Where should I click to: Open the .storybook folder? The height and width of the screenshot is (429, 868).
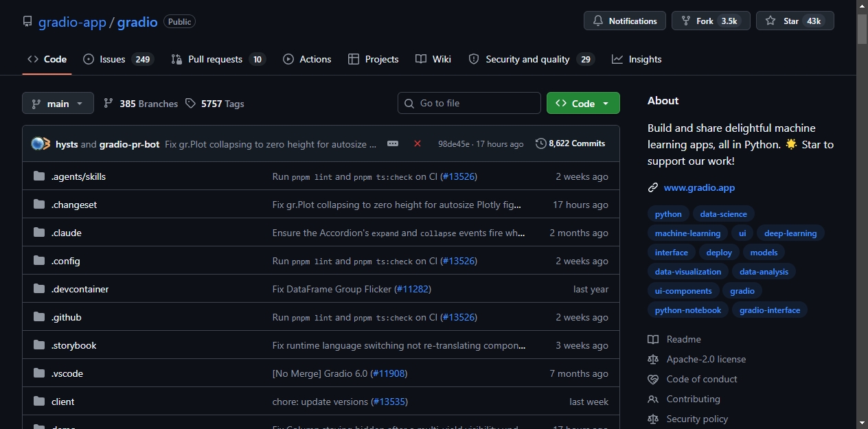pyautogui.click(x=74, y=345)
